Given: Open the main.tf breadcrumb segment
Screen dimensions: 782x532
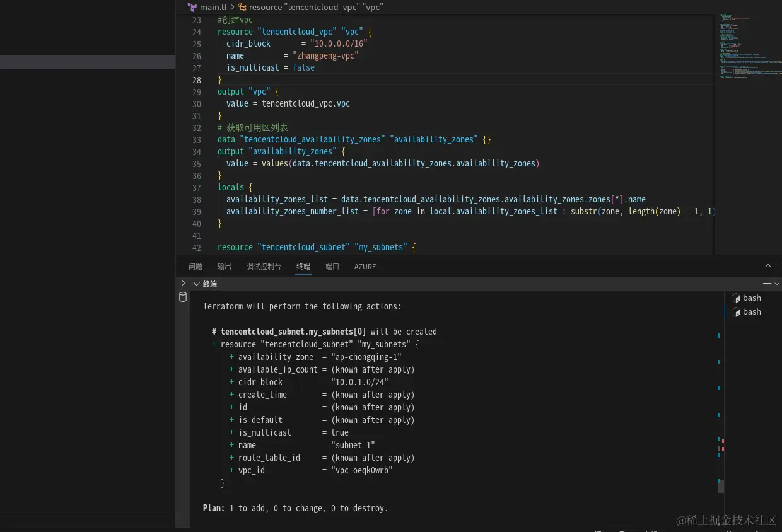Looking at the screenshot, I should 214,7.
